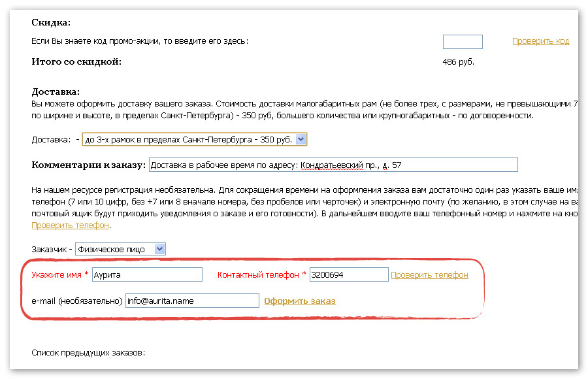Click the 'Список предыдущих заказов:' text

pos(88,353)
